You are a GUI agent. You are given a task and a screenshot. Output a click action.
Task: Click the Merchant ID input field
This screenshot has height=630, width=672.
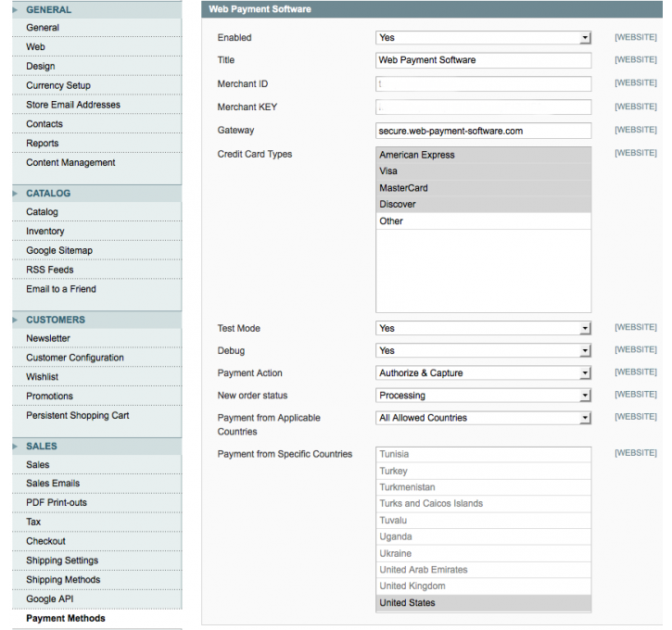[484, 84]
